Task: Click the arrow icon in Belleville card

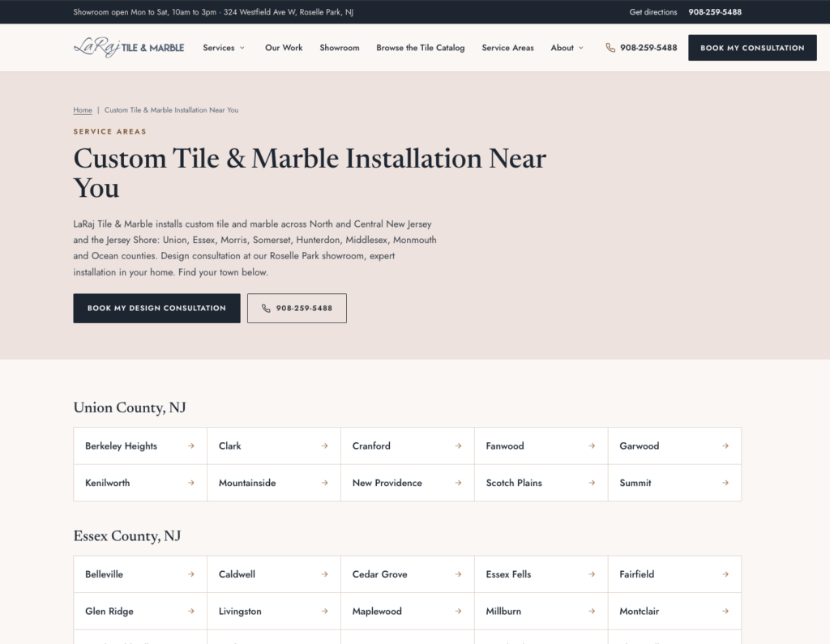Action: point(191,574)
